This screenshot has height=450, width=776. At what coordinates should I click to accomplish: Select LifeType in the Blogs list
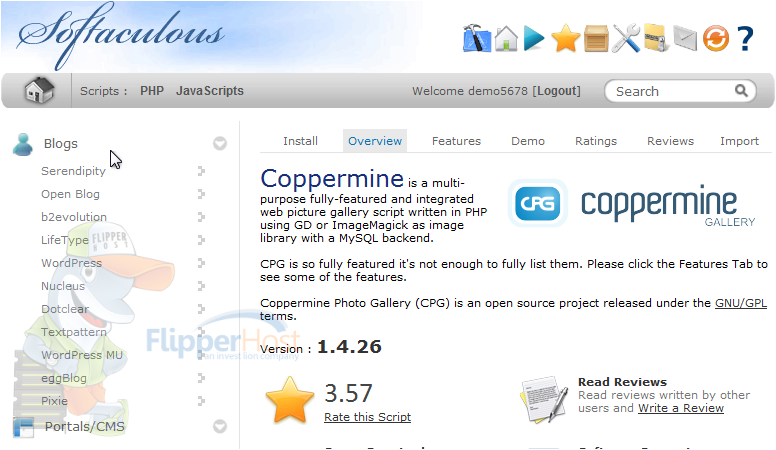click(x=65, y=240)
